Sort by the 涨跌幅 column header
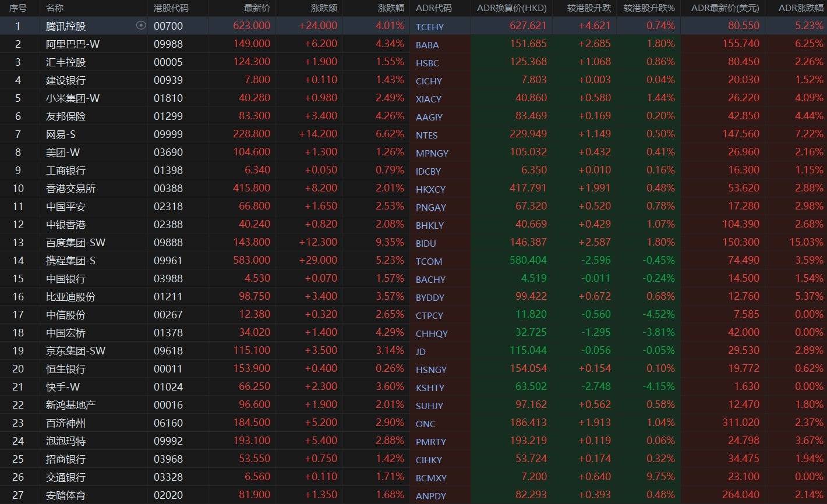The width and height of the screenshot is (827, 504). click(x=391, y=8)
